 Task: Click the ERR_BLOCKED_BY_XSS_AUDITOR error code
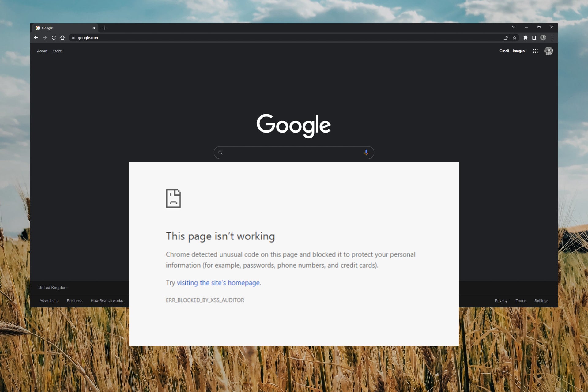tap(205, 300)
